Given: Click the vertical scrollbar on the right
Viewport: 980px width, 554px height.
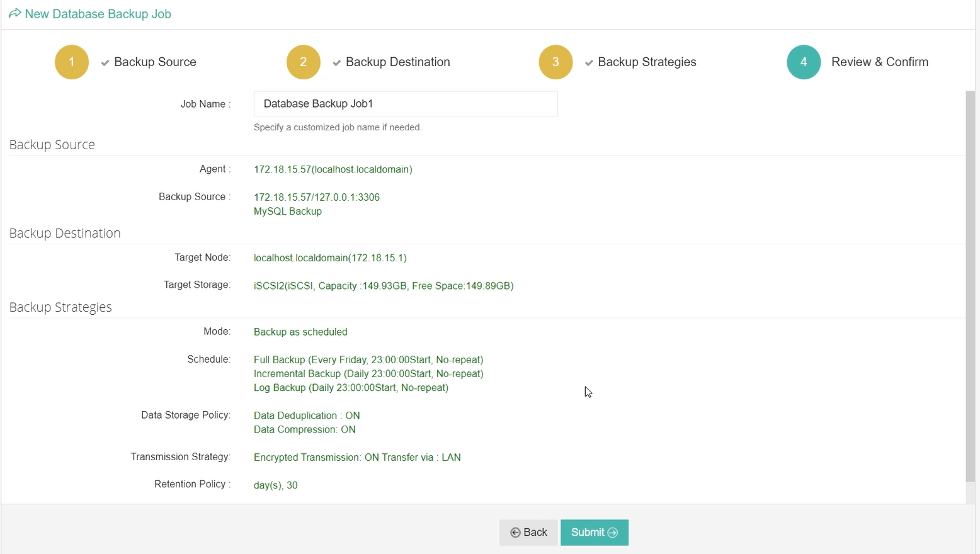Looking at the screenshot, I should pos(970,286).
